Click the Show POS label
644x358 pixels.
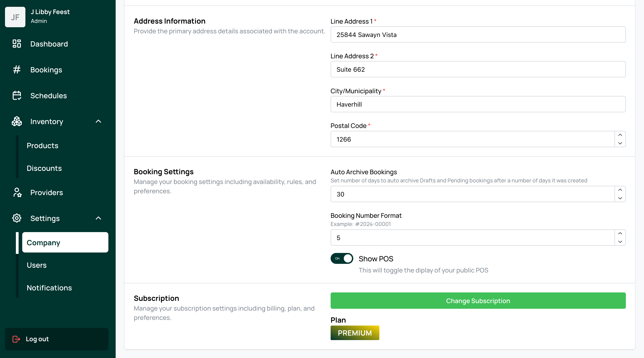pyautogui.click(x=376, y=259)
